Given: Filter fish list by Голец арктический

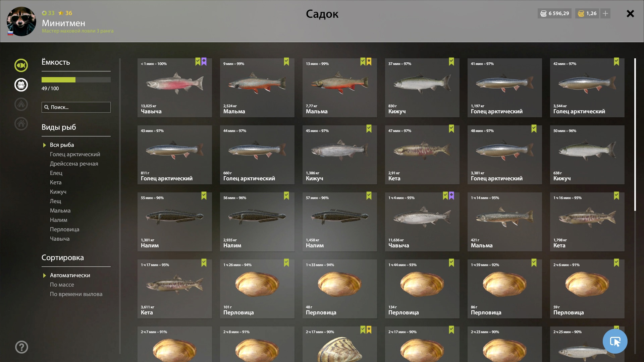Looking at the screenshot, I should click(x=75, y=154).
